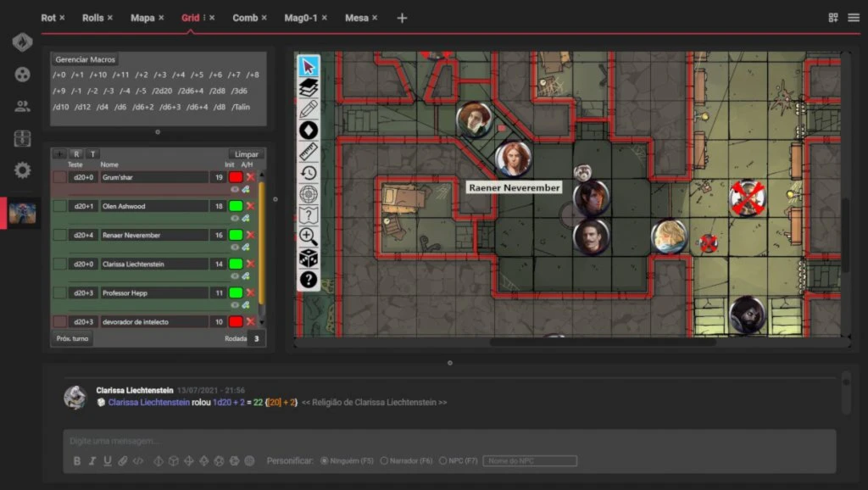Open the chest compendium sidebar icon
This screenshot has height=490, width=868.
pos(22,138)
